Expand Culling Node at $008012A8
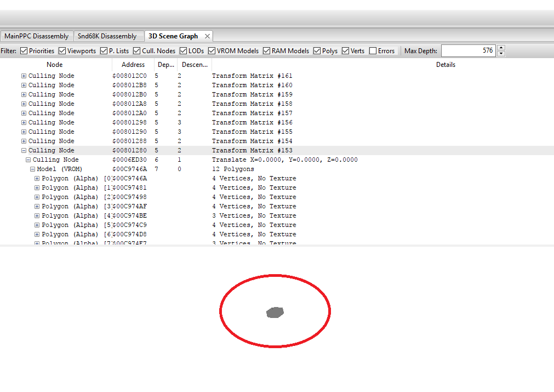 tap(24, 104)
